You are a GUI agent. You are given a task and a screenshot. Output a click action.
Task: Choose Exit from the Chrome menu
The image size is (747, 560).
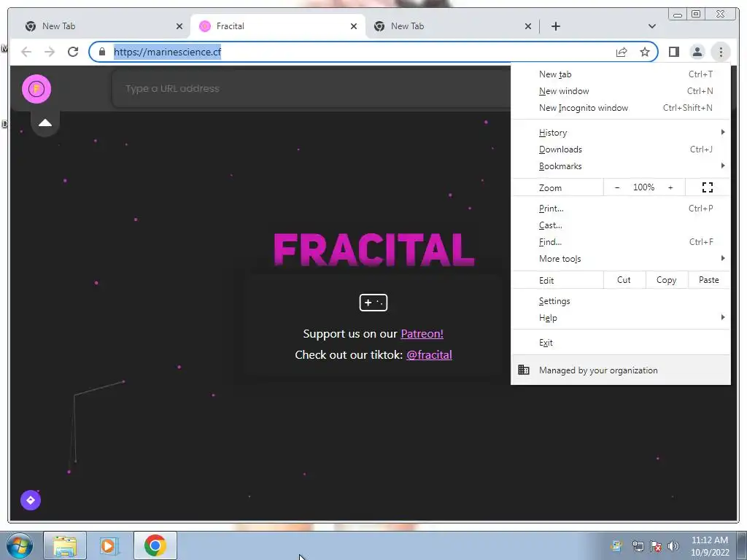(x=621, y=343)
